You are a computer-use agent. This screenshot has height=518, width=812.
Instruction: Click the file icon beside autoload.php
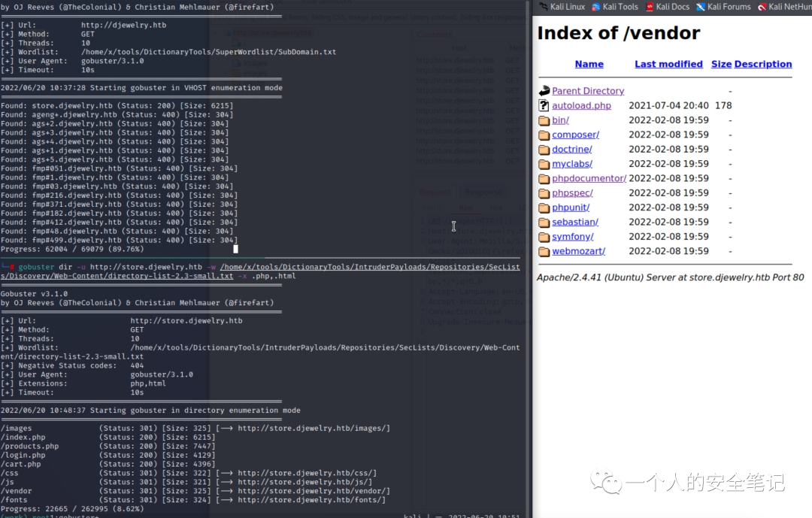click(544, 106)
